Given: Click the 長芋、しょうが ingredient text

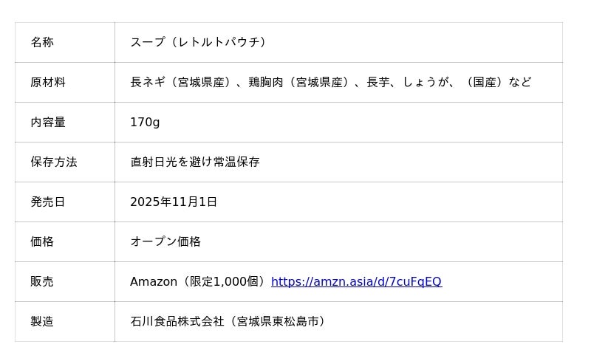Looking at the screenshot, I should point(408,82).
